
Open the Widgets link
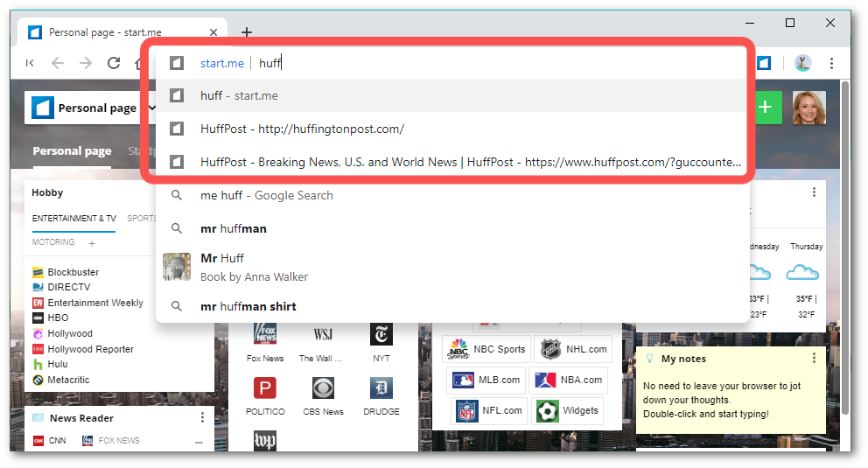[567, 410]
